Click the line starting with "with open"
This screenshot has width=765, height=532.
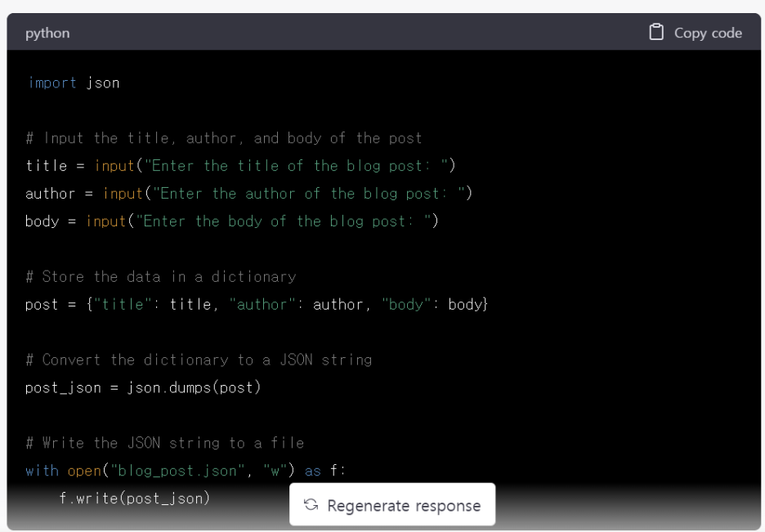pyautogui.click(x=186, y=471)
